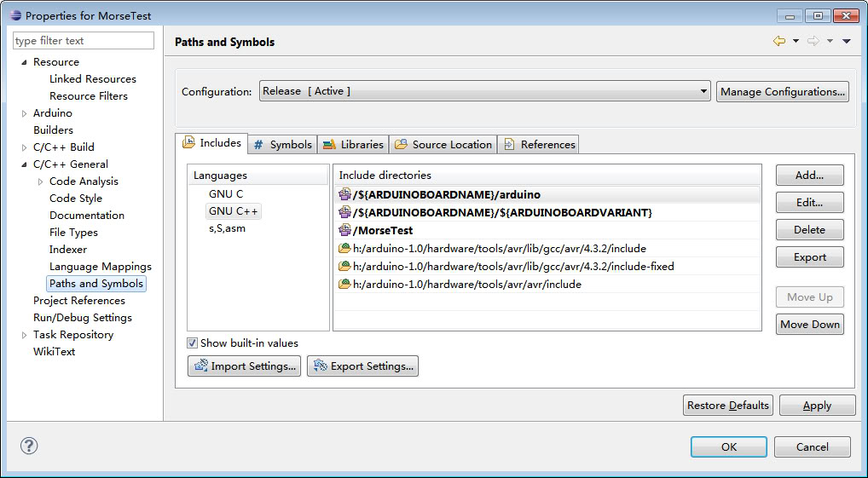Image resolution: width=868 pixels, height=478 pixels.
Task: Click the Manage Configurations button
Action: pos(782,92)
